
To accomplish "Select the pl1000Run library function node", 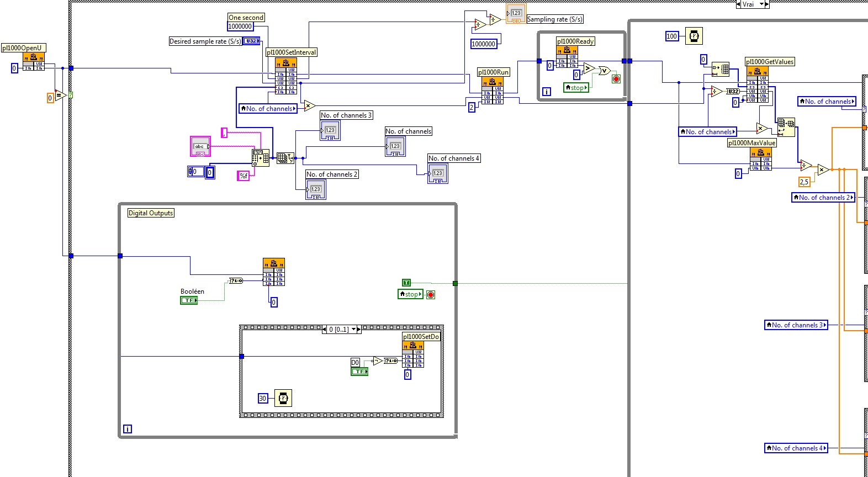I will (492, 91).
